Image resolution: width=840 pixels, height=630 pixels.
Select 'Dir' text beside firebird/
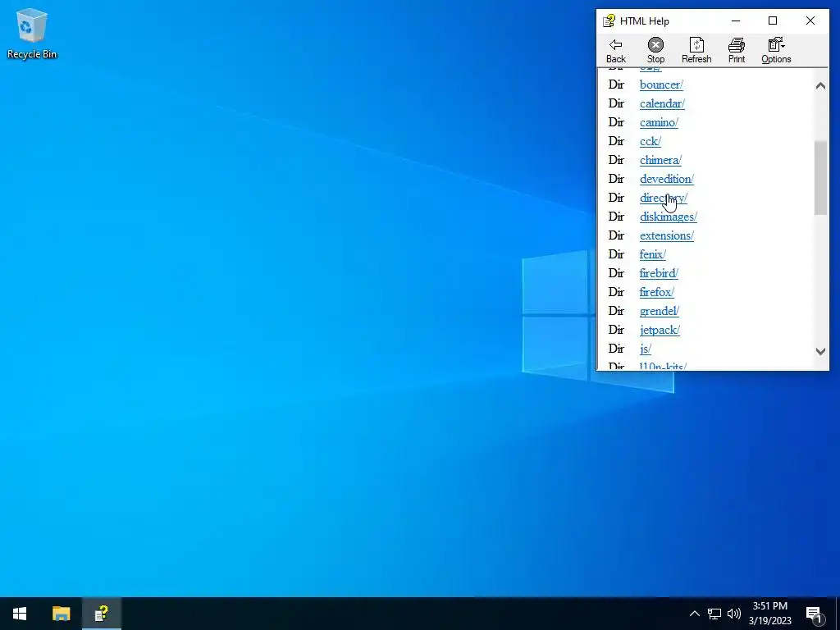click(x=616, y=273)
